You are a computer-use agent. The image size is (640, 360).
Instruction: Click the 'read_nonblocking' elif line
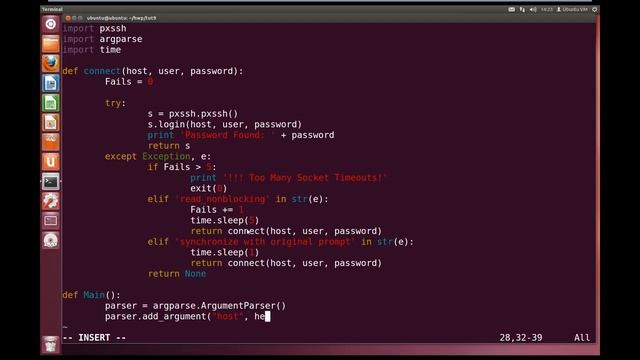pyautogui.click(x=238, y=199)
